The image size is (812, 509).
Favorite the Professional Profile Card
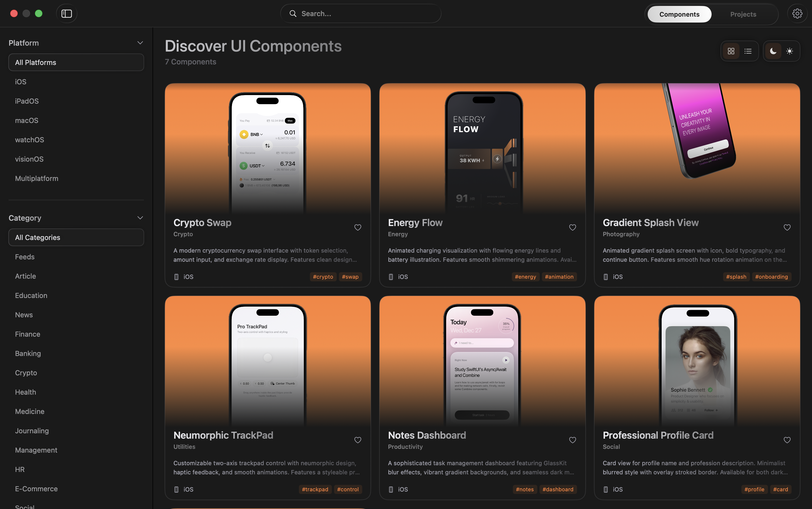[787, 440]
